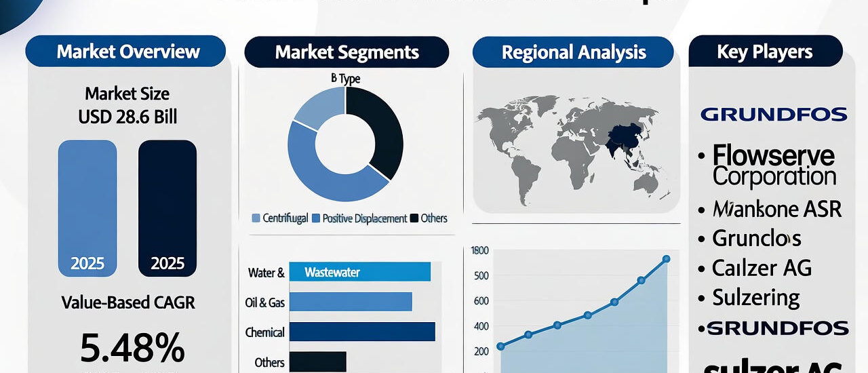
Task: Click the Mankone ASR entry
Action: (777, 208)
